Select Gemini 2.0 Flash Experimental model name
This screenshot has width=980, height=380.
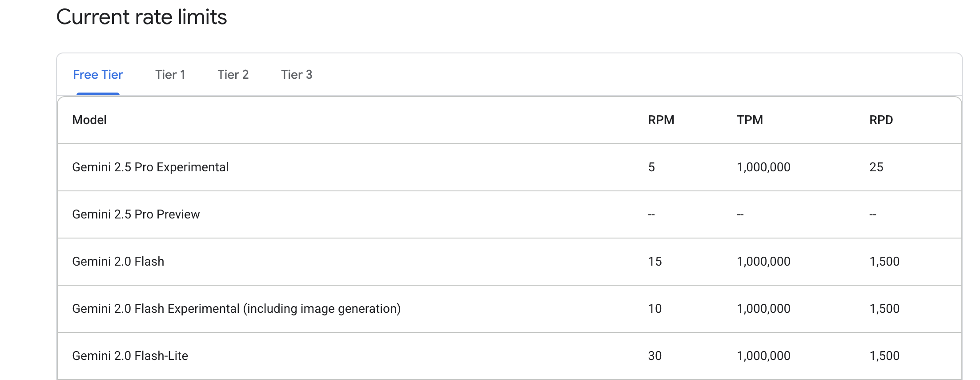[x=236, y=309]
